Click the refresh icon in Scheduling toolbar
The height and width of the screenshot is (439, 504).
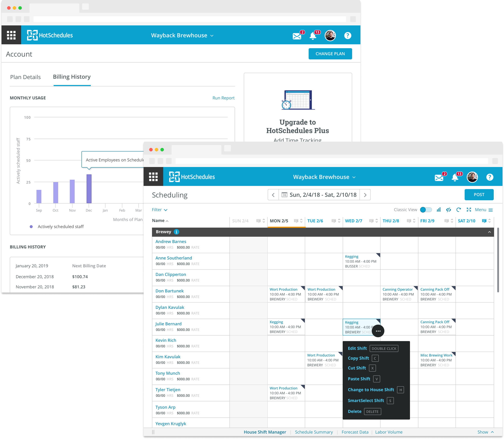458,210
